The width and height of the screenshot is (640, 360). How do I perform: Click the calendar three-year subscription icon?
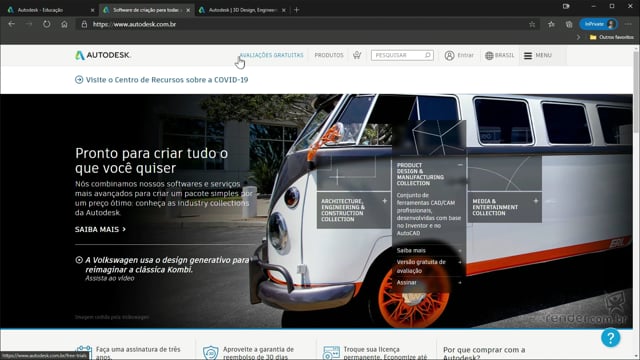84,352
